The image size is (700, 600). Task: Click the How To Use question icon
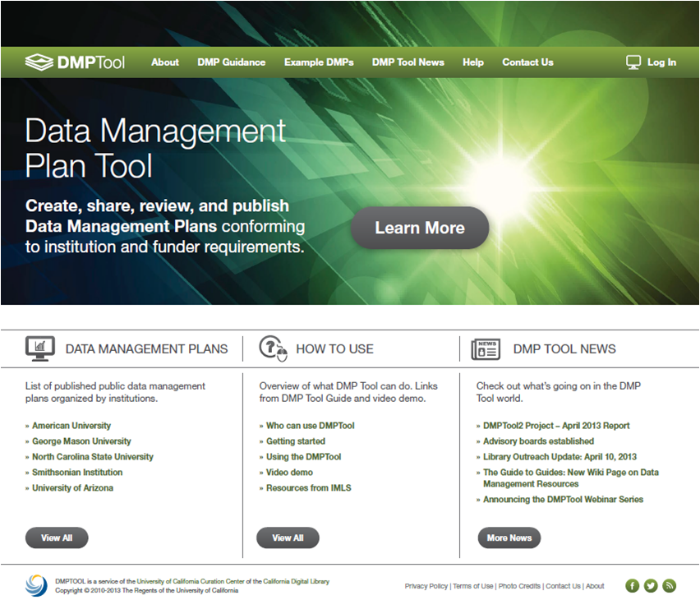pos(273,348)
